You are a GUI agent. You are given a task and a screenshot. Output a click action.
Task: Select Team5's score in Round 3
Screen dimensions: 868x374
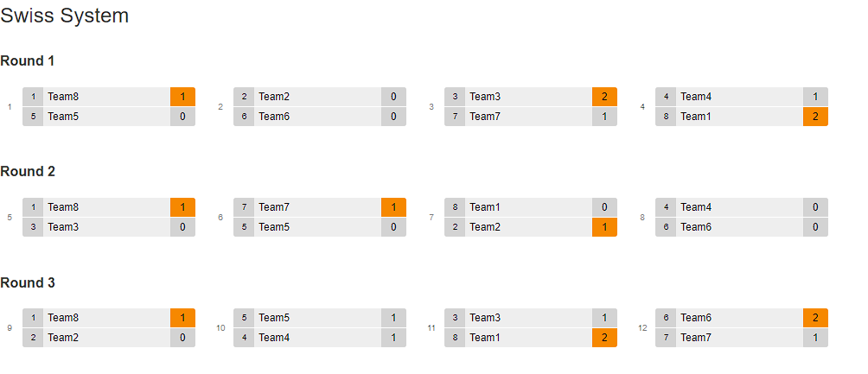point(393,318)
